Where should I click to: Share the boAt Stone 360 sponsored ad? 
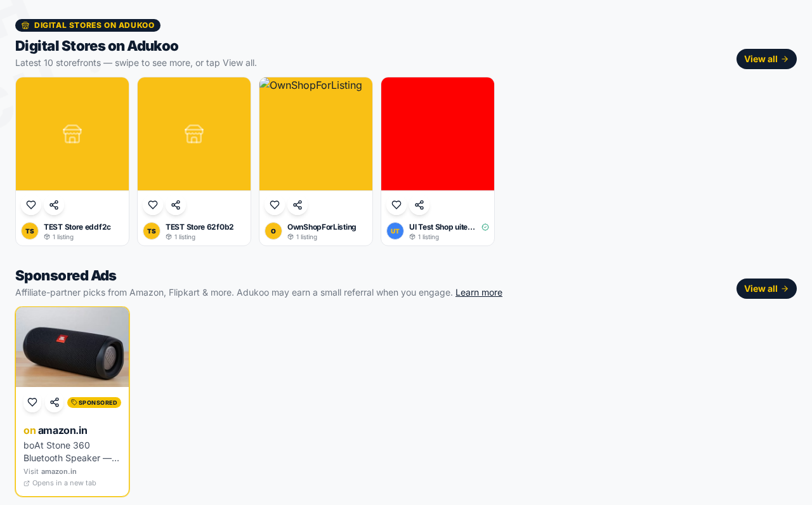[55, 402]
